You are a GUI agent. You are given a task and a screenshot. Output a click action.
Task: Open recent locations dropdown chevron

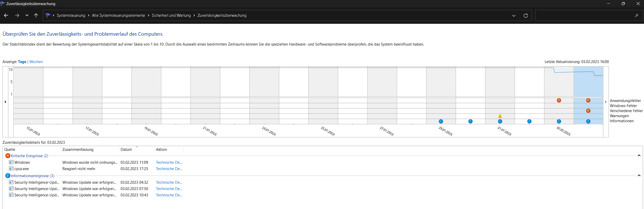pos(27,15)
